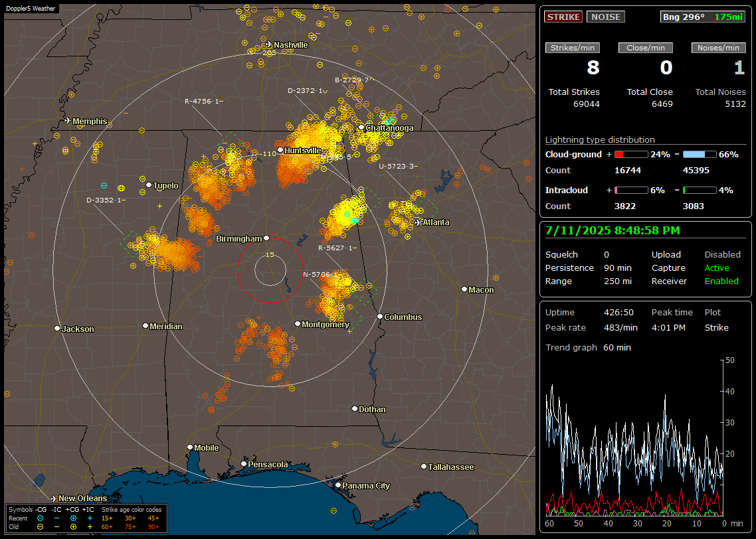Click the Old +CG symbol in legend

pyautogui.click(x=73, y=527)
